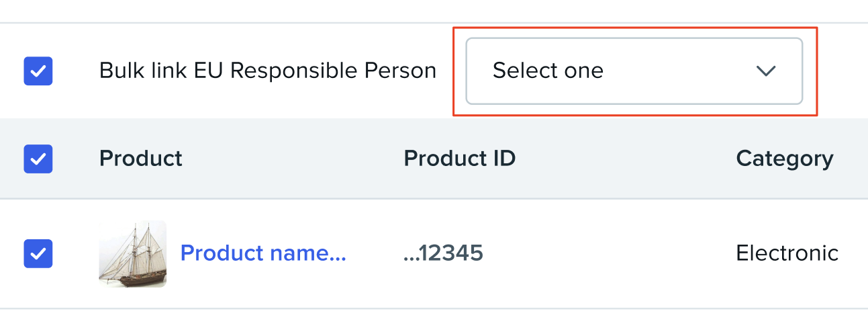Viewport: 868px width, 332px height.
Task: Uncheck the Bulk link EU Responsible Person checkbox
Action: click(38, 71)
